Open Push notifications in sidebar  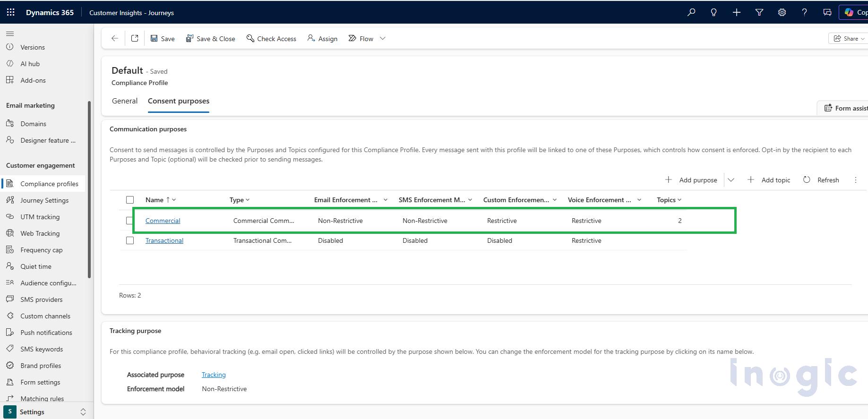click(x=46, y=333)
